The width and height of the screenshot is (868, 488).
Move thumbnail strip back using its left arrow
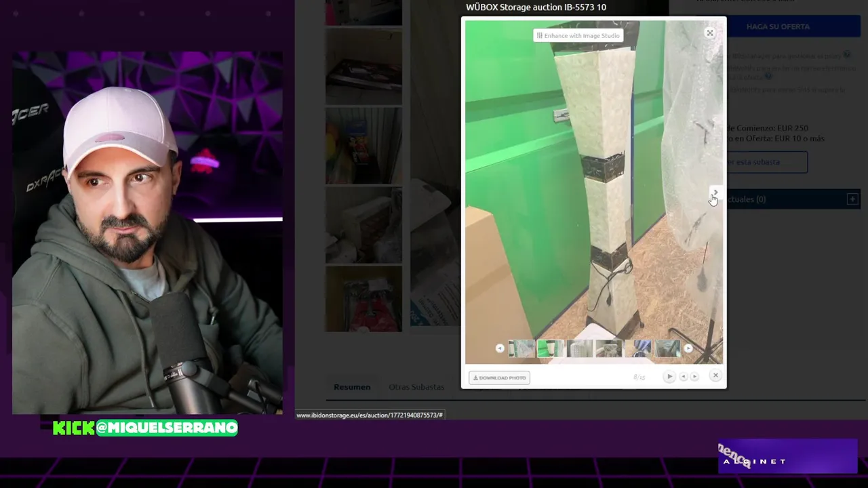(x=500, y=348)
